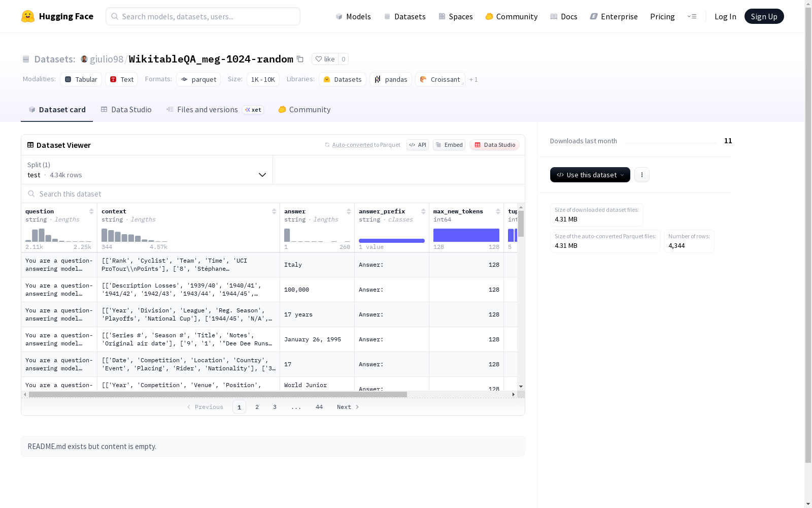Click the current page 1 button

pos(239,407)
